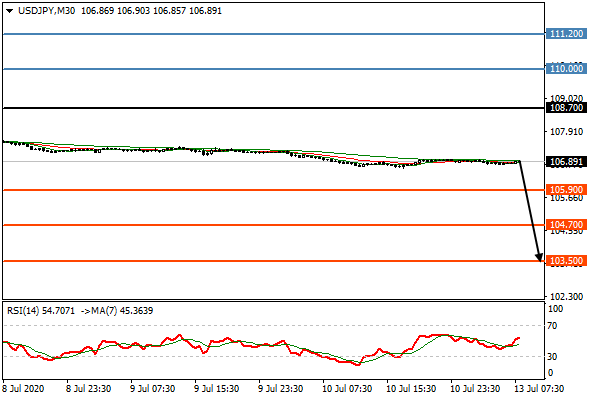This screenshot has width=590, height=400.
Task: Click the current price label 106.891
Action: (x=566, y=162)
